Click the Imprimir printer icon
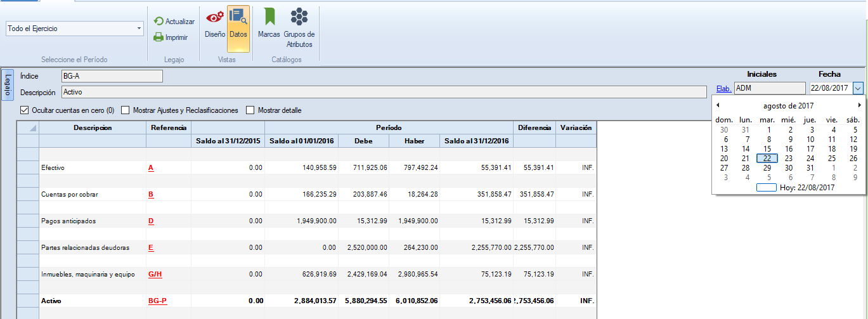The height and width of the screenshot is (319, 868). 159,37
